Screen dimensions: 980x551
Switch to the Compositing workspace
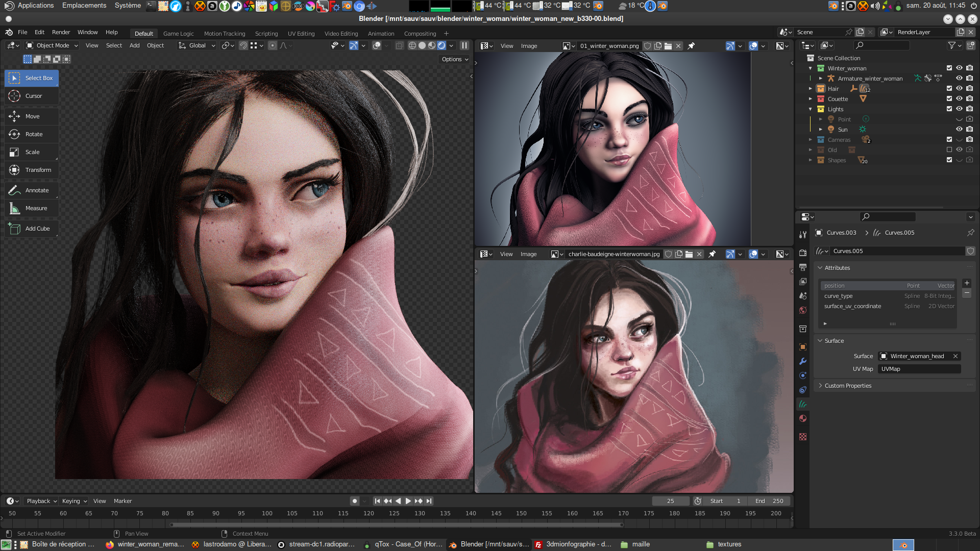coord(420,34)
